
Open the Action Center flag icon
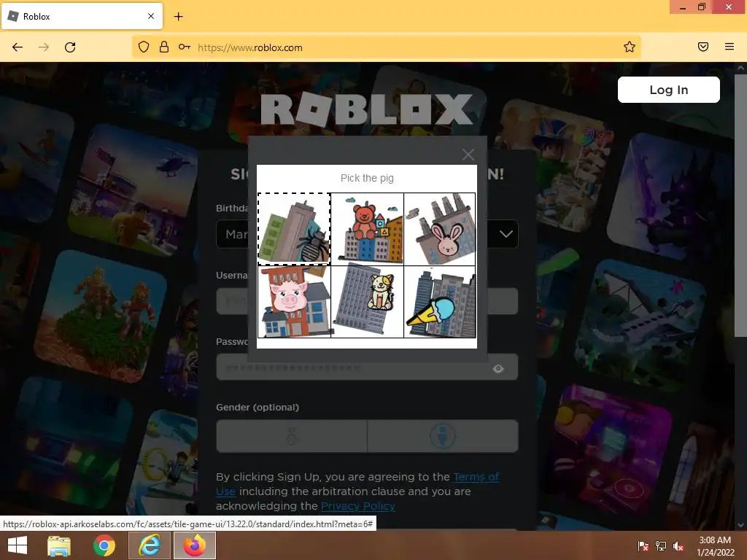click(x=643, y=546)
